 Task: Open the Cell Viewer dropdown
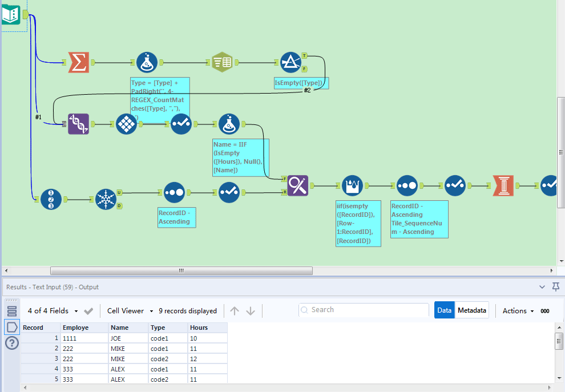click(x=130, y=310)
